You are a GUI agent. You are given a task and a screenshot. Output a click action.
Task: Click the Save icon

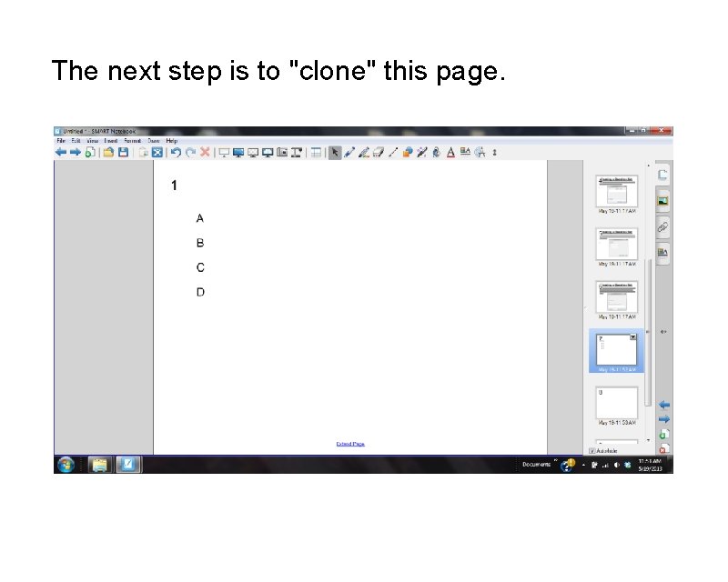tap(121, 152)
